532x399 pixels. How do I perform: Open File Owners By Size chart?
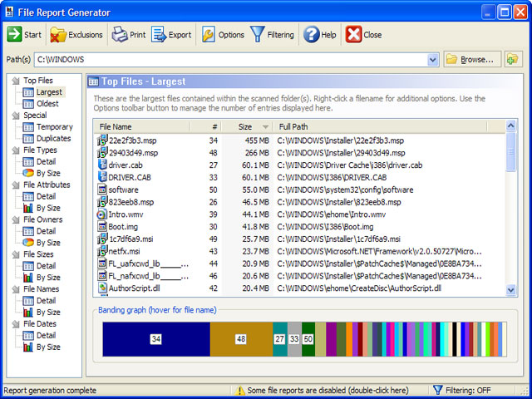[x=48, y=243]
